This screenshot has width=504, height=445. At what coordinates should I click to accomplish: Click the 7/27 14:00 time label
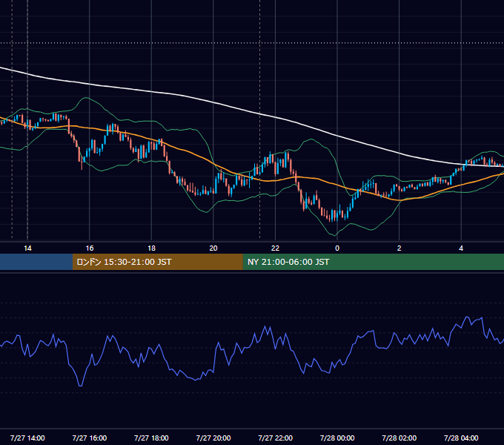27,438
